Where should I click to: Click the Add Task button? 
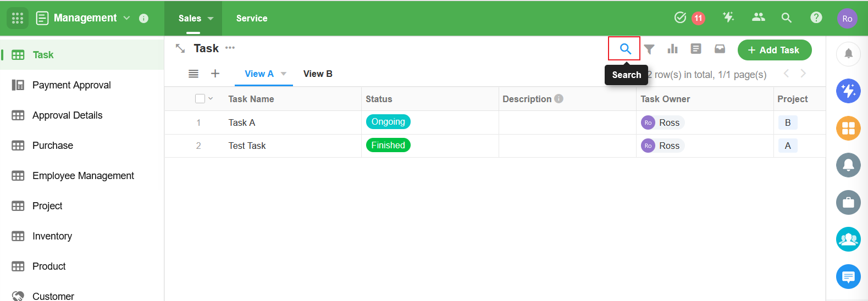pyautogui.click(x=774, y=50)
